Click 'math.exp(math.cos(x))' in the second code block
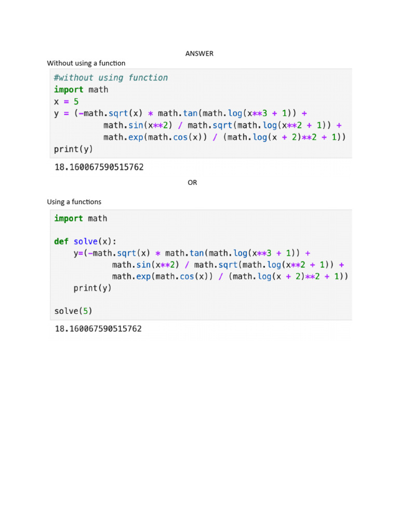This screenshot has width=399, height=532. pos(163,276)
